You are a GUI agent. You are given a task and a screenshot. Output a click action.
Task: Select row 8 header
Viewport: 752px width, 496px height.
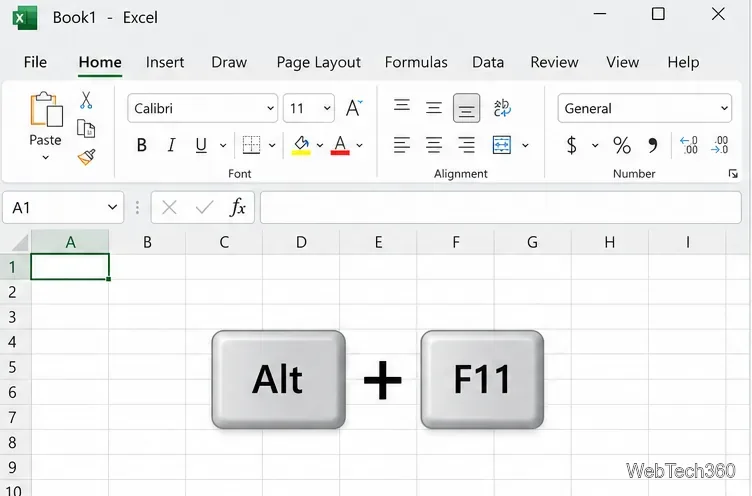click(x=13, y=442)
